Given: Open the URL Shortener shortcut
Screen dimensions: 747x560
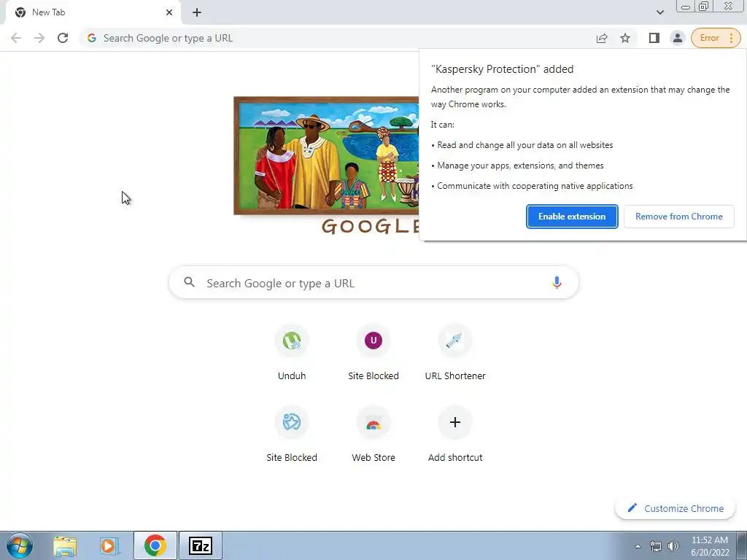Looking at the screenshot, I should [x=455, y=354].
